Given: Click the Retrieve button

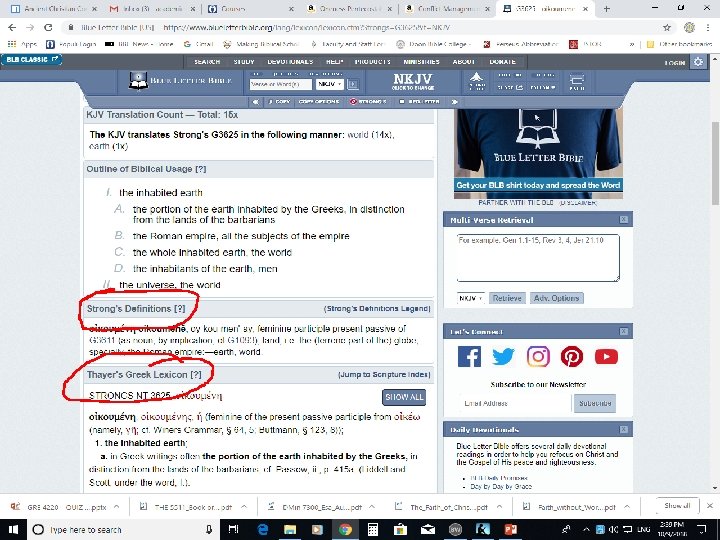Looking at the screenshot, I should 507,298.
